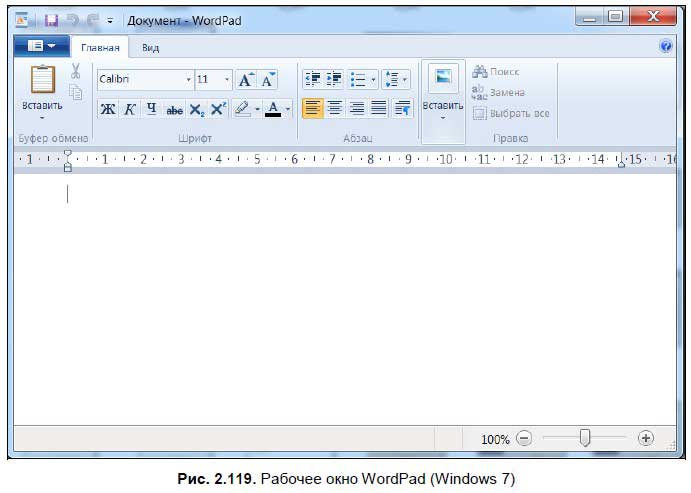The width and height of the screenshot is (691, 493).
Task: Copy selection with the copy icon
Action: coord(75,92)
